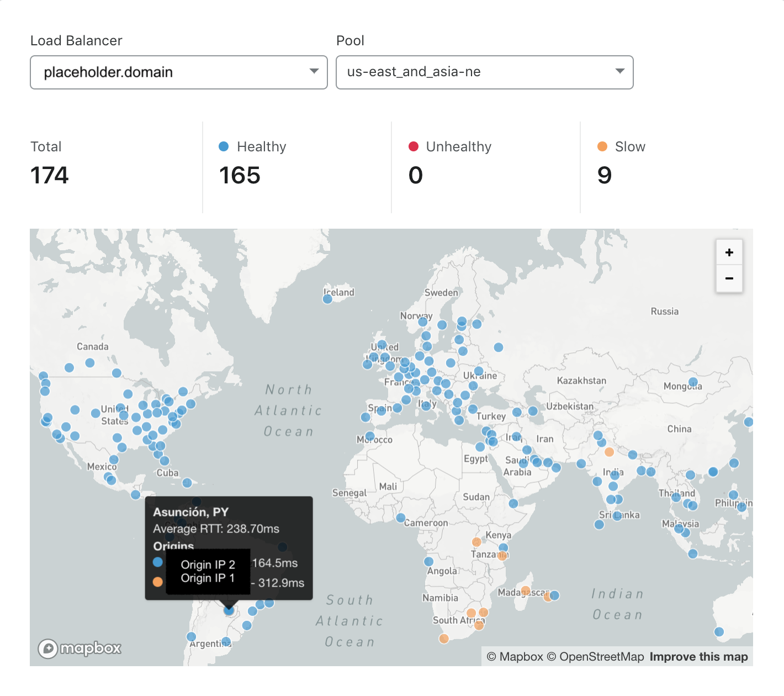This screenshot has width=784, height=696.
Task: Open the Improve this map link
Action: pyautogui.click(x=698, y=657)
